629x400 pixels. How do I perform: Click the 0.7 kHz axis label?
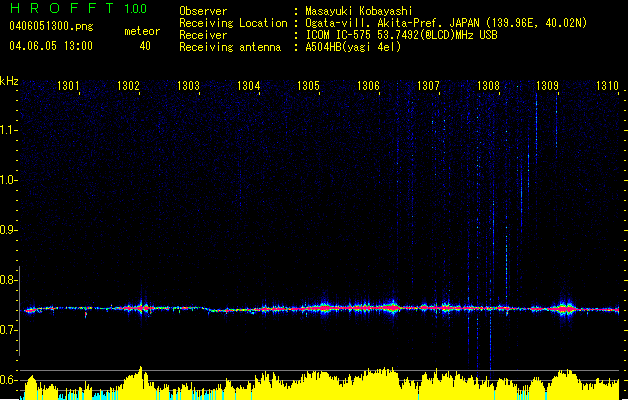tap(8, 330)
